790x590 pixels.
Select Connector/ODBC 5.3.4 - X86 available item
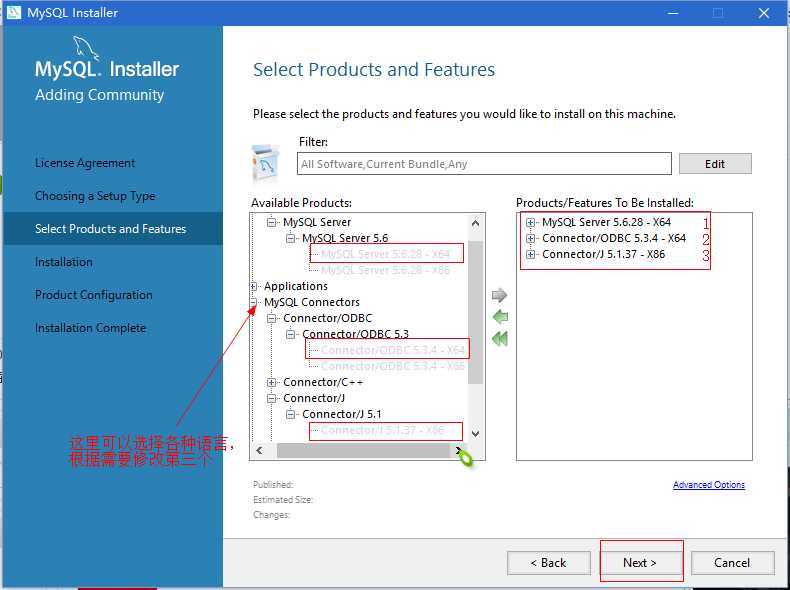point(392,366)
